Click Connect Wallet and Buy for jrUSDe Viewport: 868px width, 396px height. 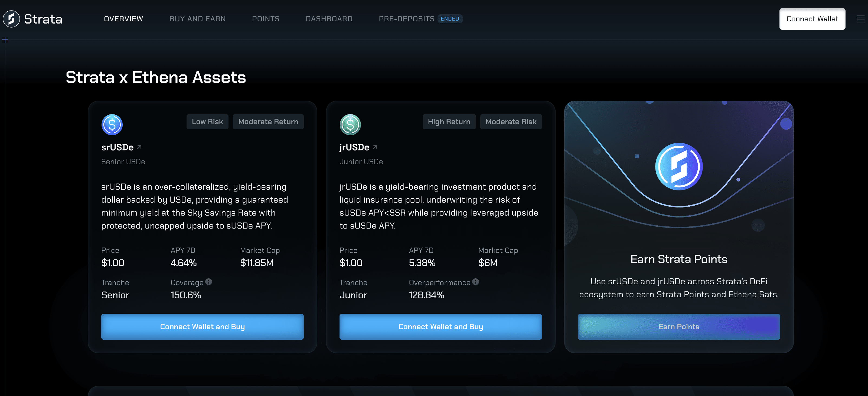click(x=440, y=327)
